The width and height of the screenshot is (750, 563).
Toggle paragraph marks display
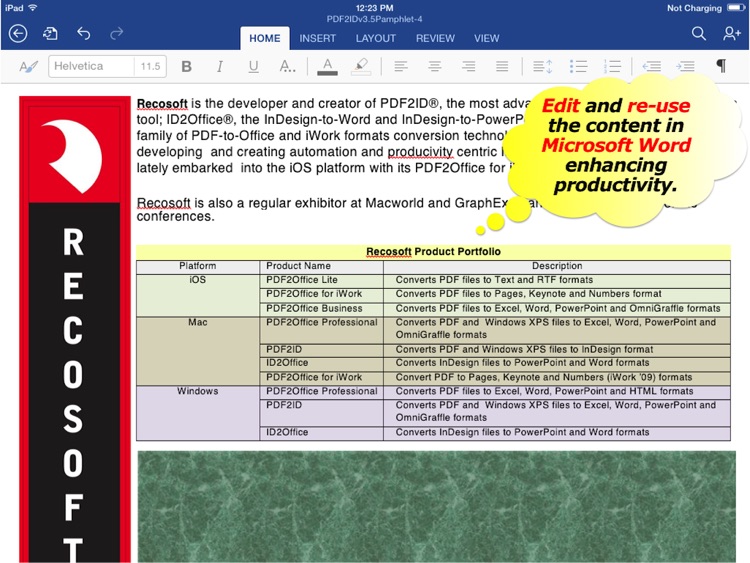721,66
